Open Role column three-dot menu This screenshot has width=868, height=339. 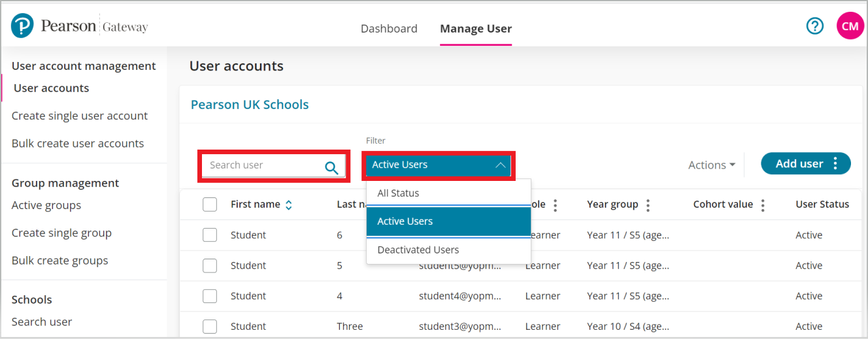click(555, 205)
